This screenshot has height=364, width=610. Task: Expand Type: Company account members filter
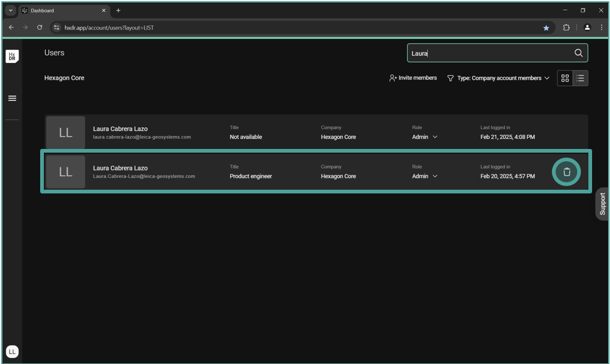tap(498, 78)
